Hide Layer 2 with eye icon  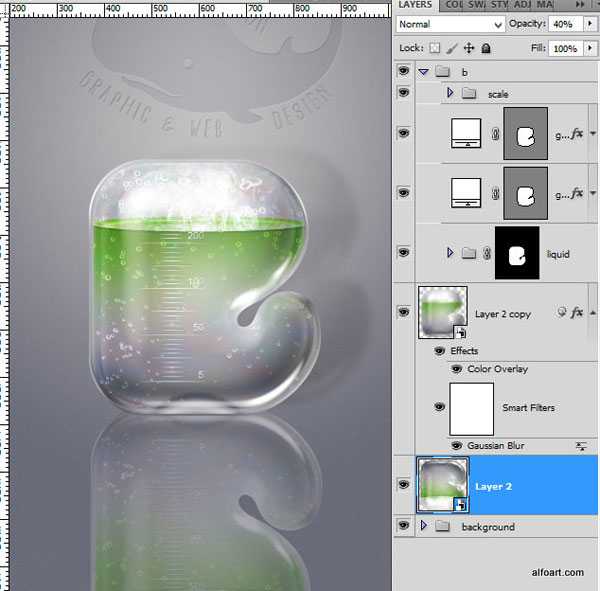[403, 484]
